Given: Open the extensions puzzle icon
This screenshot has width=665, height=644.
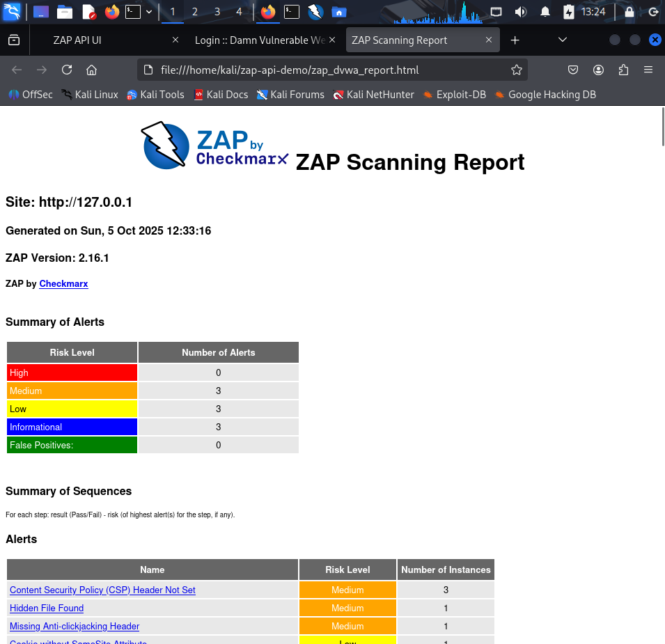Looking at the screenshot, I should point(623,70).
